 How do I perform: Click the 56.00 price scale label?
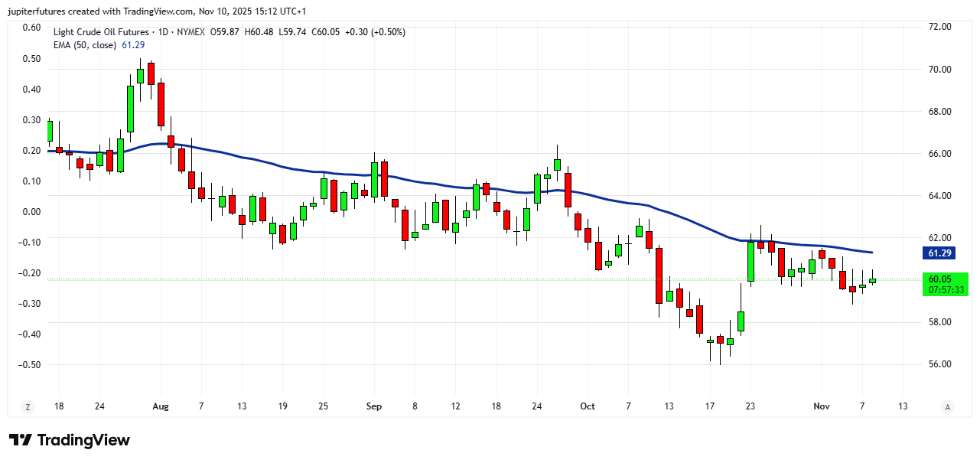[x=939, y=364]
